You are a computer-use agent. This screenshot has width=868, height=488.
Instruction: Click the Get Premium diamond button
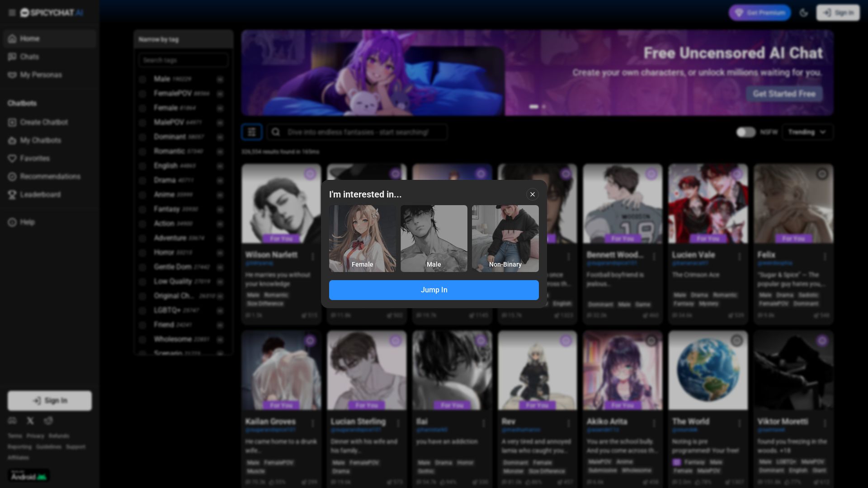click(x=759, y=13)
